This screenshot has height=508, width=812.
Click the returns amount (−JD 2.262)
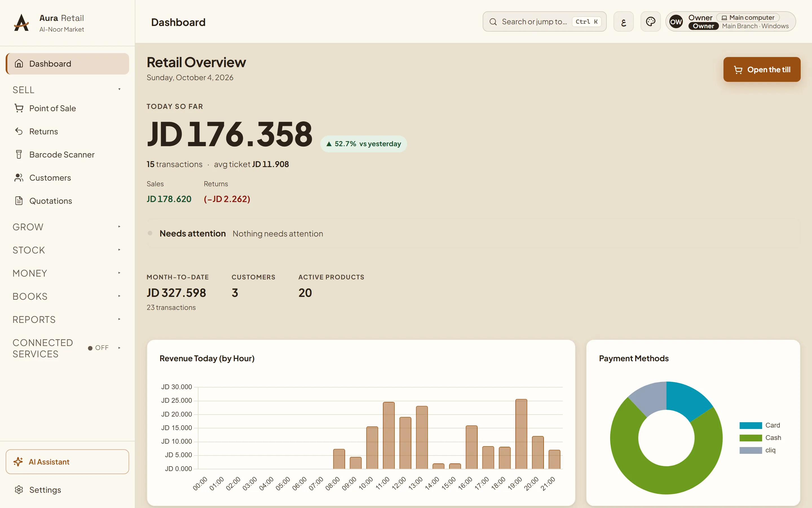(x=227, y=199)
